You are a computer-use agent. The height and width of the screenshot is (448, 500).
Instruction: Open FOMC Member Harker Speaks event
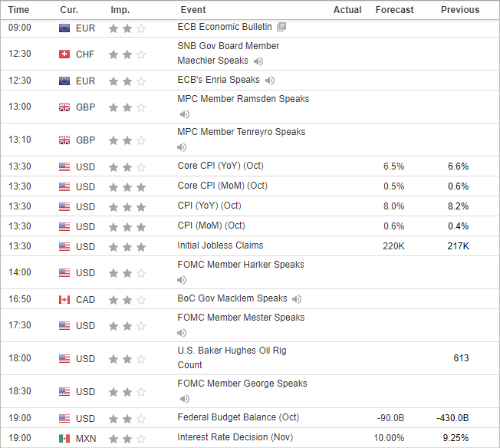[x=241, y=265]
